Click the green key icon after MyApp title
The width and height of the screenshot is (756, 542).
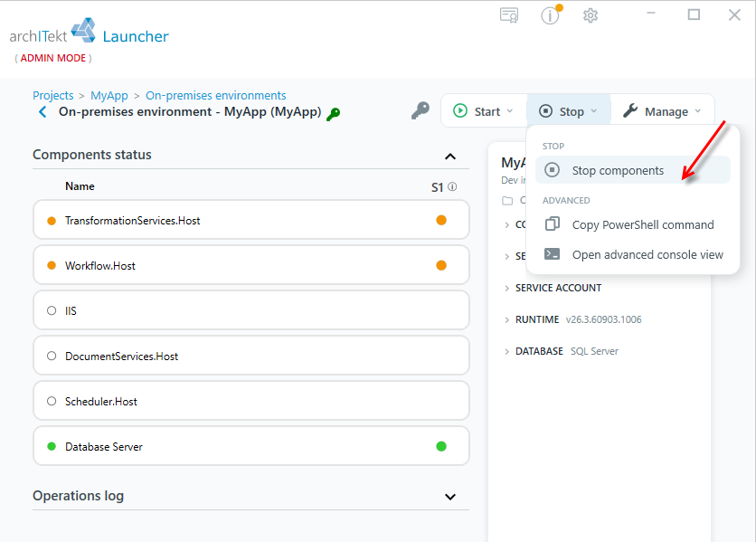pos(333,114)
